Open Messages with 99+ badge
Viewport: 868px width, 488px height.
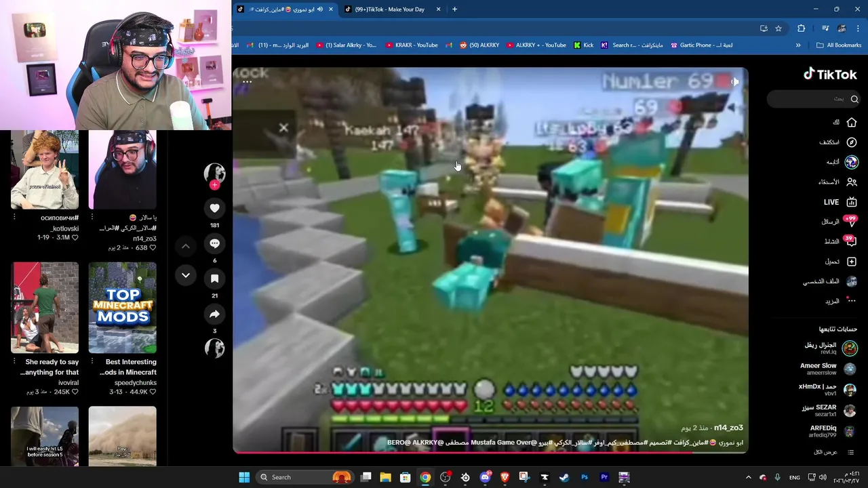pyautogui.click(x=839, y=222)
